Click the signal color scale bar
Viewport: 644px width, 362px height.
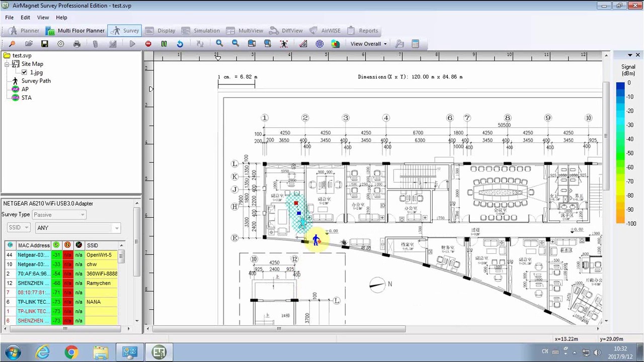(620, 153)
